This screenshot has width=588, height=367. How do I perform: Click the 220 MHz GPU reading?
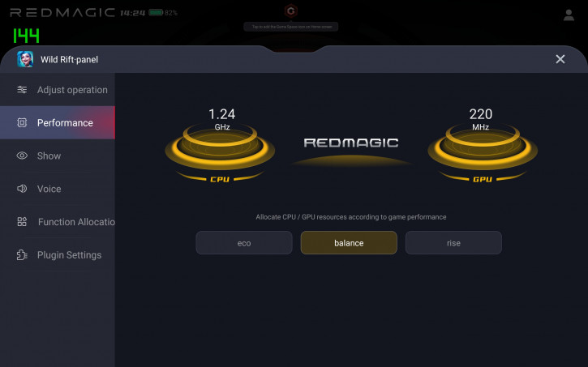[x=481, y=119]
